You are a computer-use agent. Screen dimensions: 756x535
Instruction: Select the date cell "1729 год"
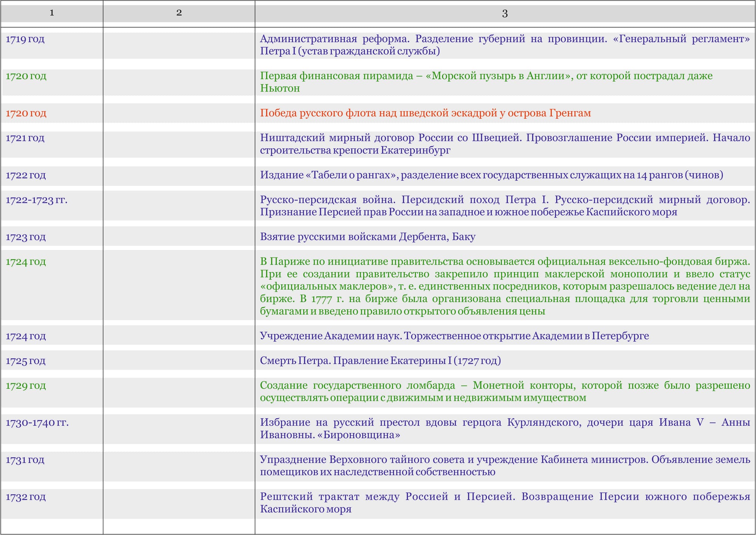26,386
